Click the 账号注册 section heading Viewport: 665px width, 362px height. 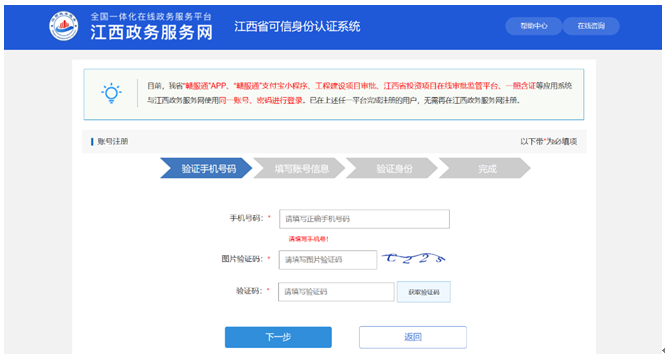pyautogui.click(x=112, y=141)
